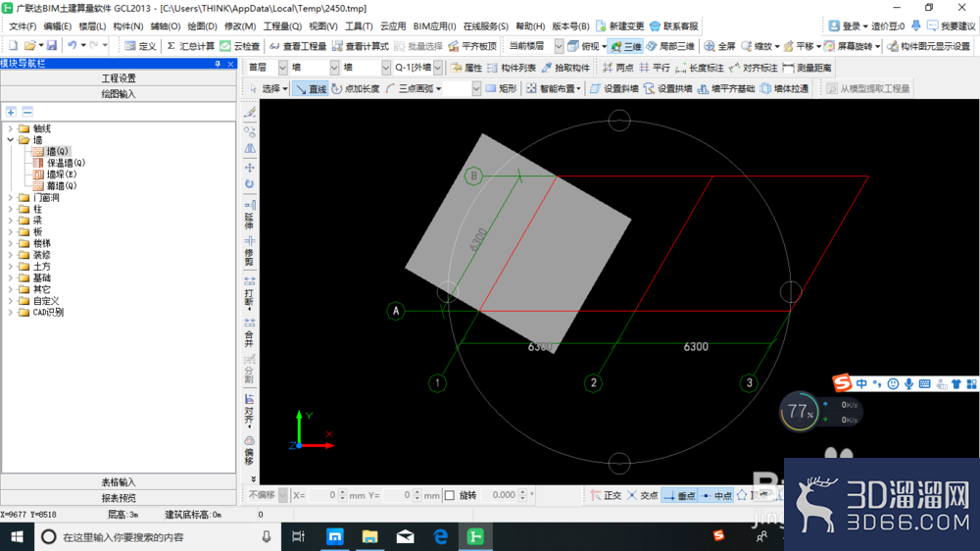
Task: Open the BIM应用(I) menu
Action: (434, 26)
